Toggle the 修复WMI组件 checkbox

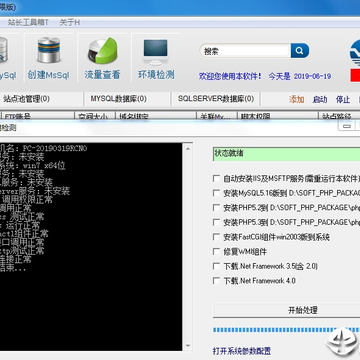pyautogui.click(x=216, y=251)
